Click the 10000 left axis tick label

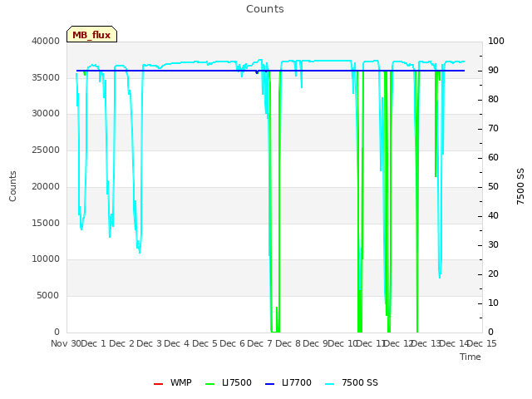point(46,259)
